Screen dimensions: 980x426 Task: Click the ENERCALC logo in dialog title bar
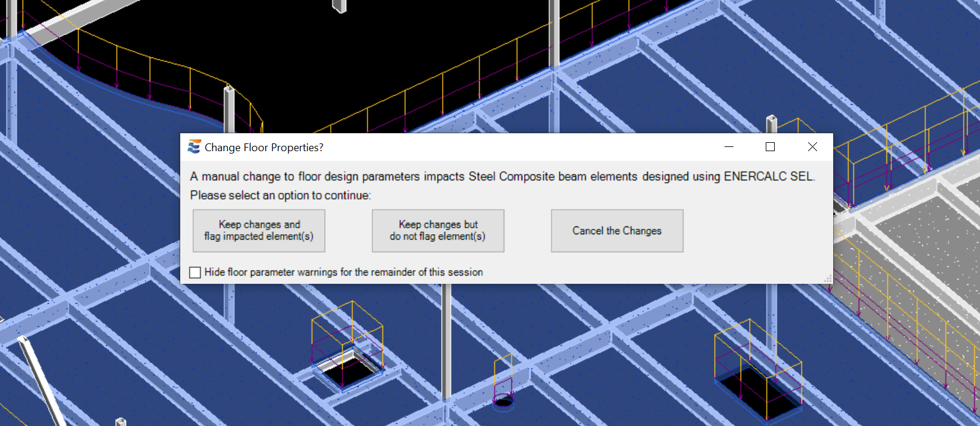tap(194, 147)
